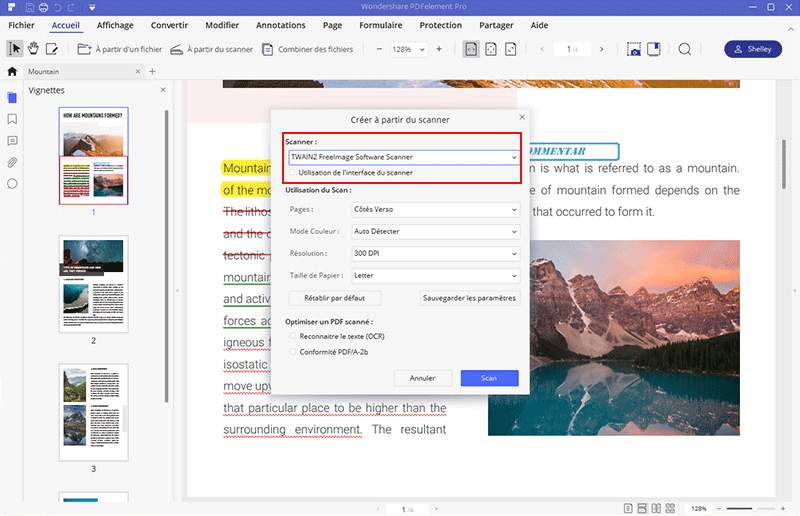
Task: Switch to the Affichage tab
Action: click(115, 25)
